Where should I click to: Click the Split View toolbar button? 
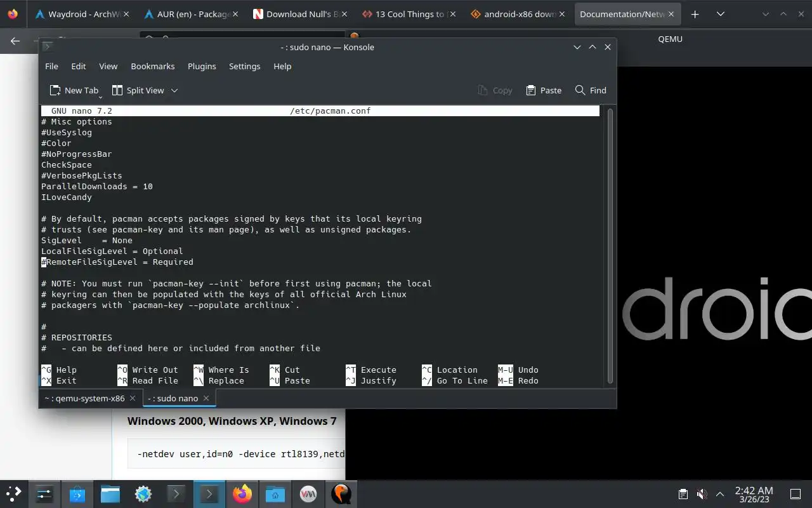[x=138, y=90]
